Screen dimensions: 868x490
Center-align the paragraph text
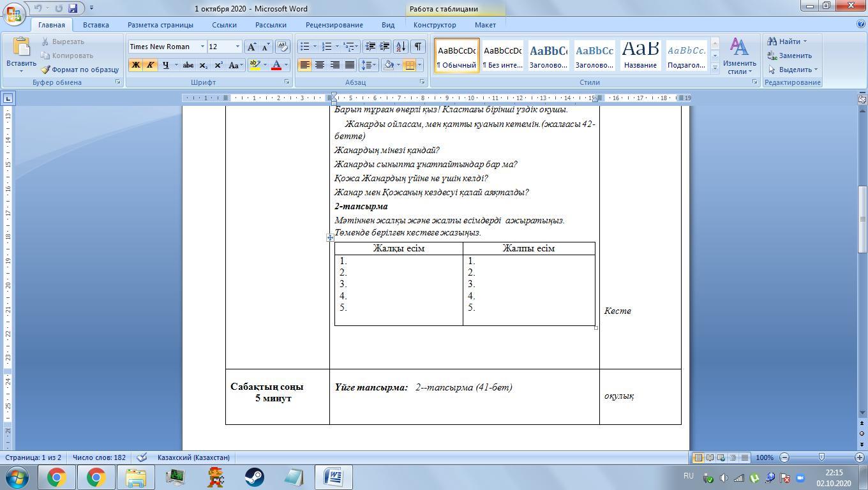pos(320,65)
